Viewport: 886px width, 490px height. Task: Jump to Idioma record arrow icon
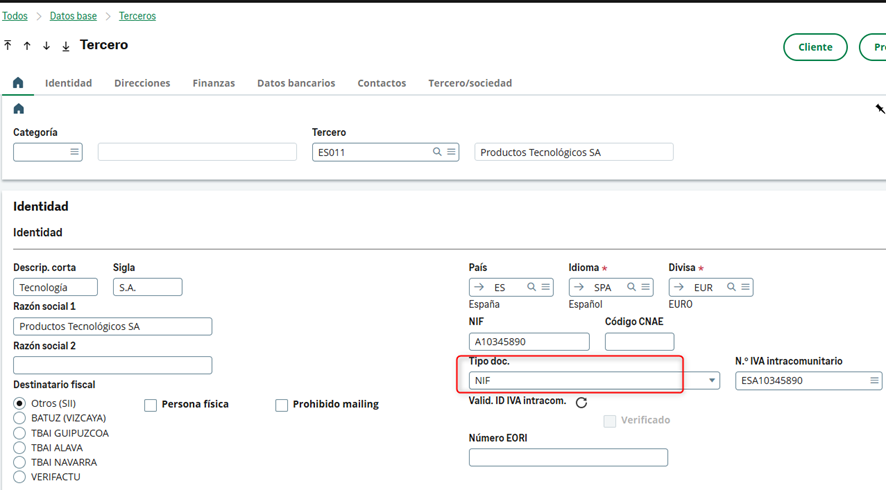(579, 287)
